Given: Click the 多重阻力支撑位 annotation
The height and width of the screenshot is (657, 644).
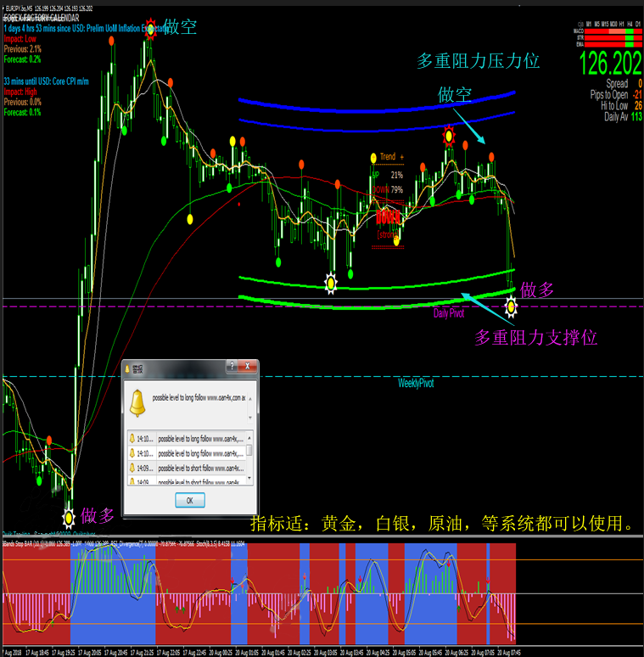Looking at the screenshot, I should click(535, 337).
